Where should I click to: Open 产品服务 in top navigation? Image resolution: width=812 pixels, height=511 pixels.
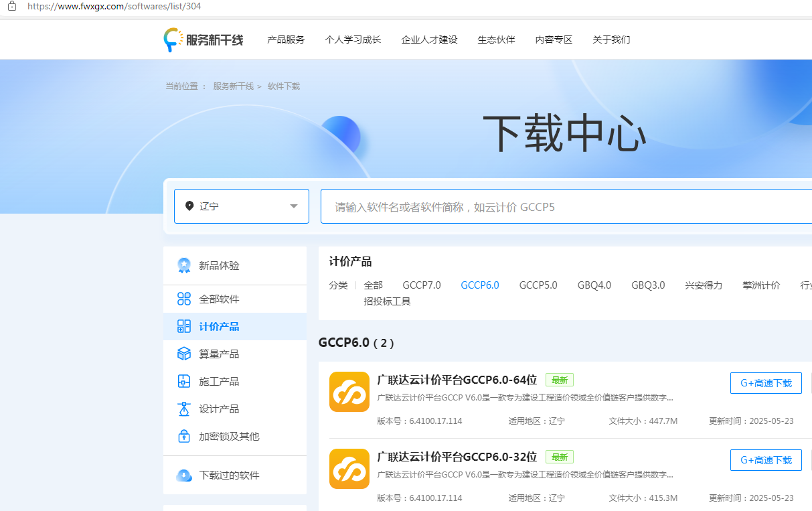point(286,40)
